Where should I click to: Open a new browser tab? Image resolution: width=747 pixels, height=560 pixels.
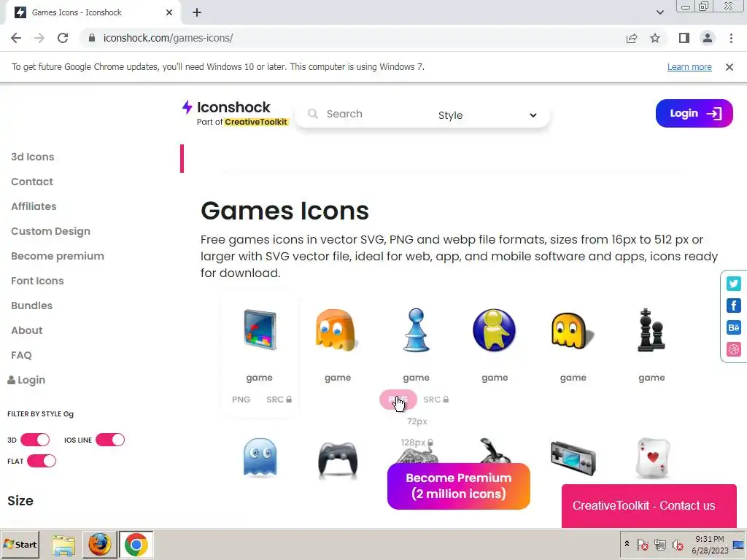(197, 12)
